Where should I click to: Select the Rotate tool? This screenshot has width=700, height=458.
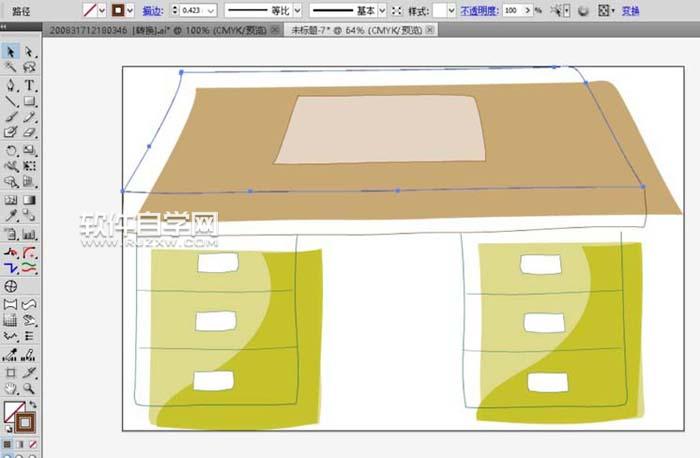pyautogui.click(x=11, y=150)
